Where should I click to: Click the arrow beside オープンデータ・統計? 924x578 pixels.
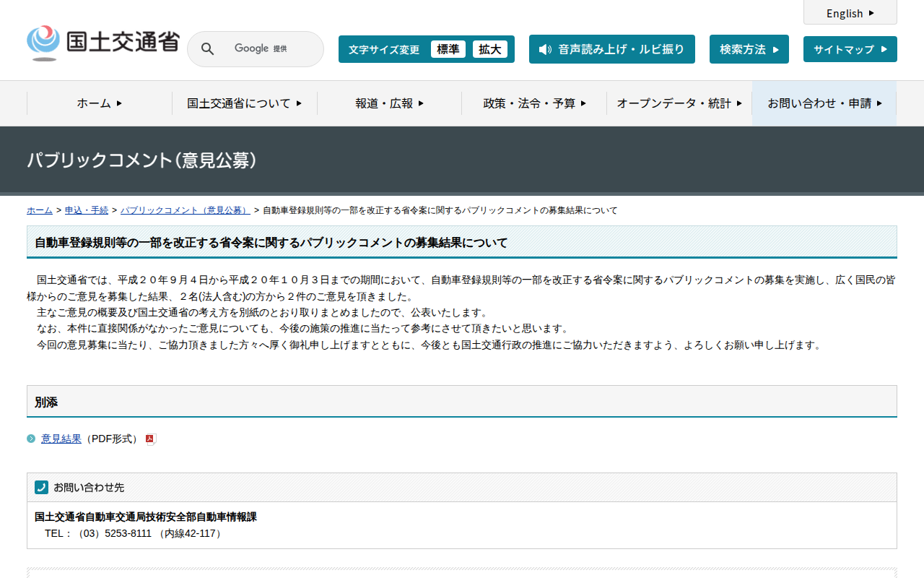pos(739,103)
